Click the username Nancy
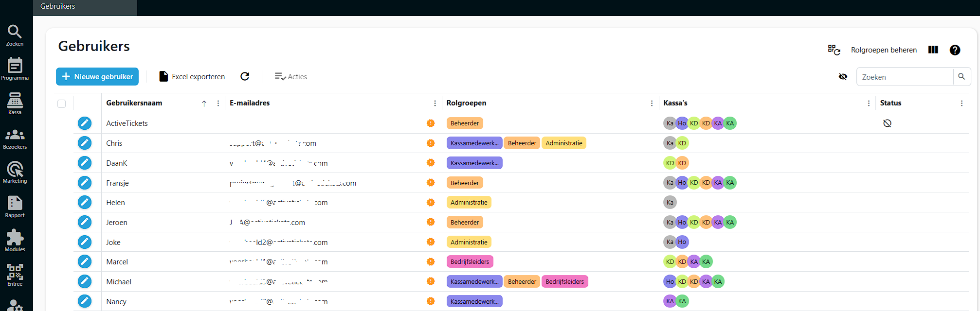Screen dimensions: 980x312 pyautogui.click(x=116, y=301)
